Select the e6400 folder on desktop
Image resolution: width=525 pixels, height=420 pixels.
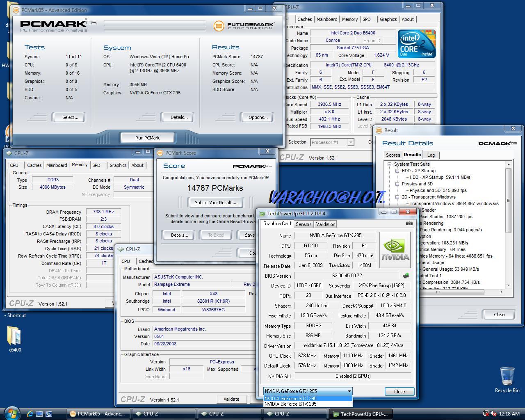[x=15, y=339]
